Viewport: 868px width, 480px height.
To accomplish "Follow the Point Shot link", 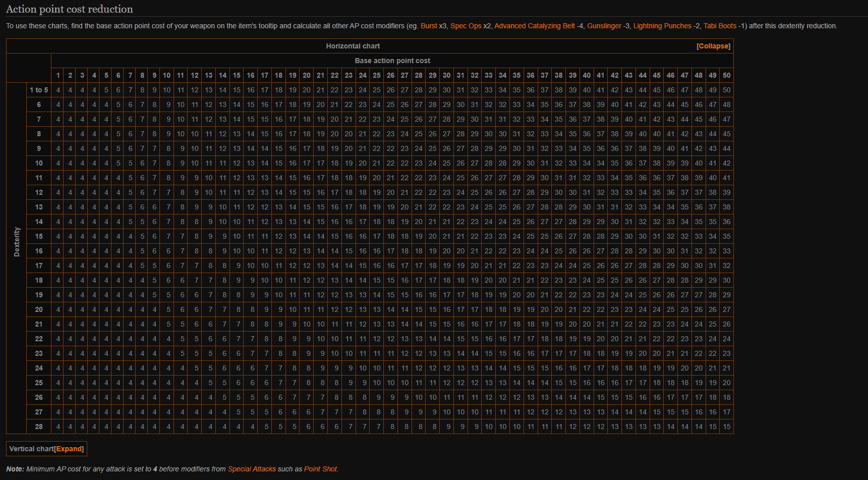I will 320,469.
